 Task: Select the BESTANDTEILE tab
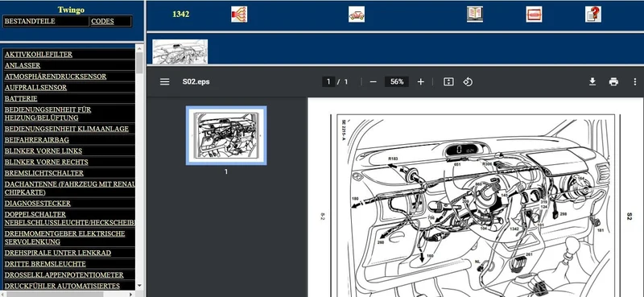coord(30,22)
